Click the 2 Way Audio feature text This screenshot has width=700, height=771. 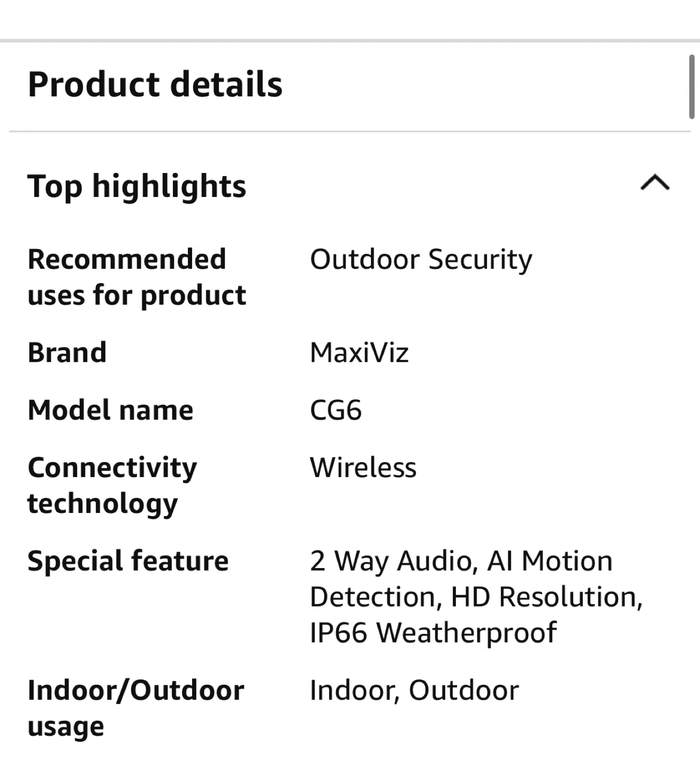(392, 561)
